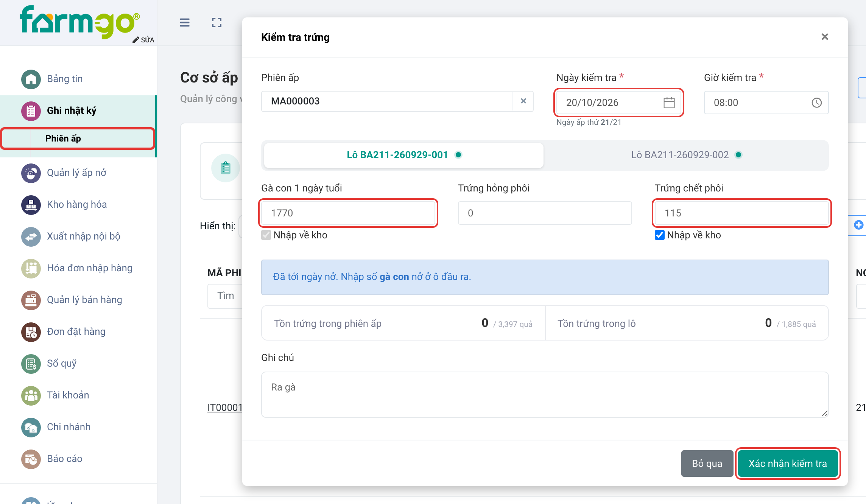866x504 pixels.
Task: Click Xác nhận kiểm tra button
Action: (788, 464)
